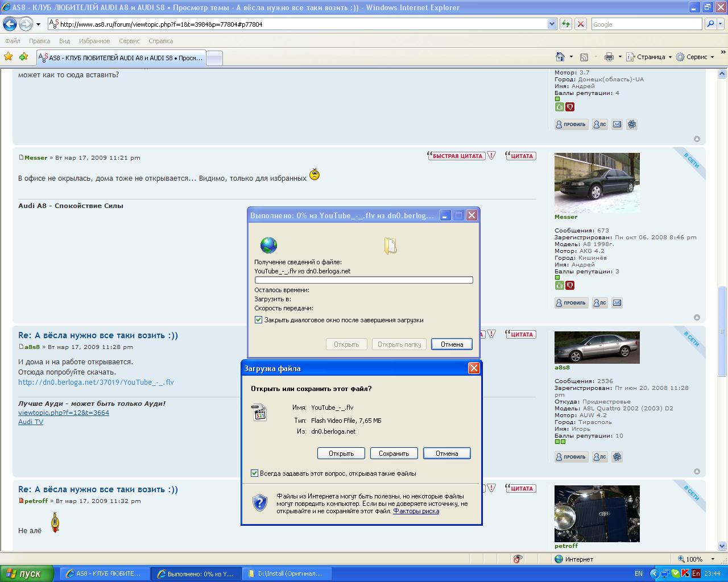The height and width of the screenshot is (582, 728).
Task: Click the browser Back arrow button
Action: tap(10, 24)
